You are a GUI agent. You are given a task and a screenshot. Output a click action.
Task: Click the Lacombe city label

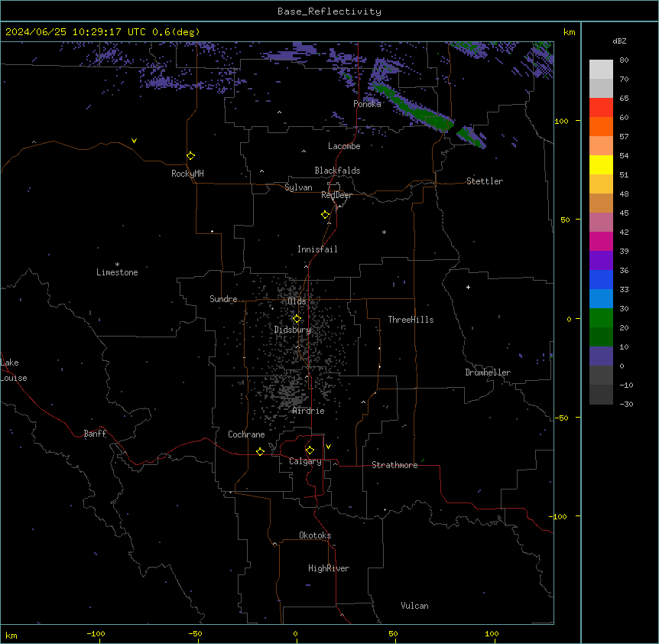[344, 146]
